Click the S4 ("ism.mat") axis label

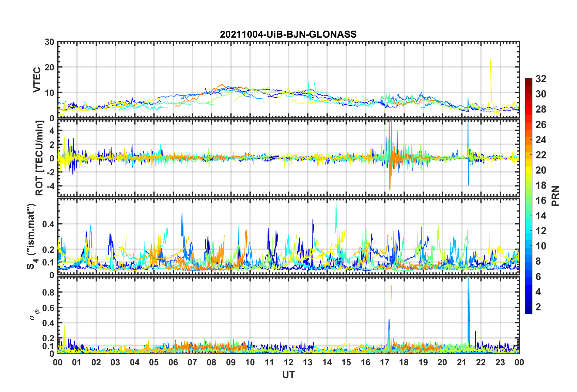click(31, 236)
